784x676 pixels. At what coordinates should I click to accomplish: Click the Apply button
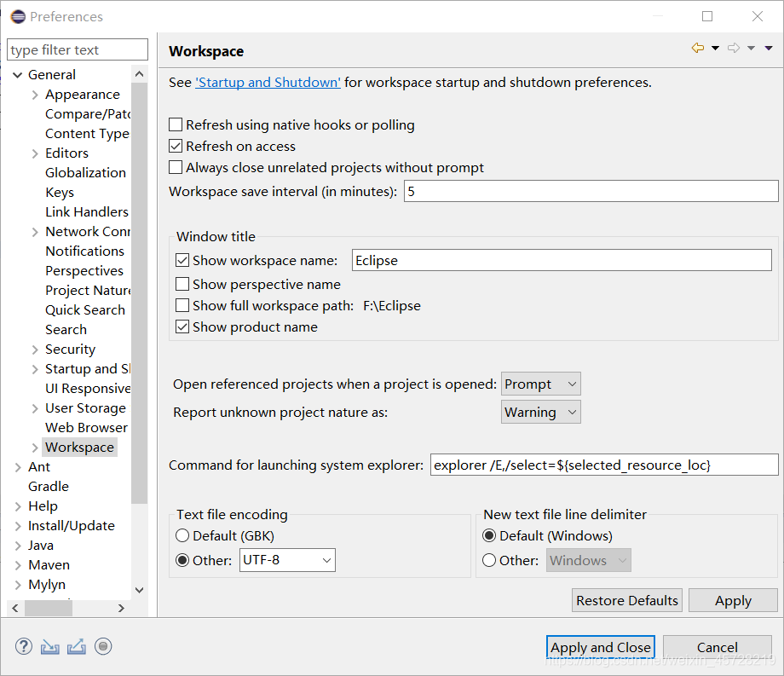(x=733, y=600)
